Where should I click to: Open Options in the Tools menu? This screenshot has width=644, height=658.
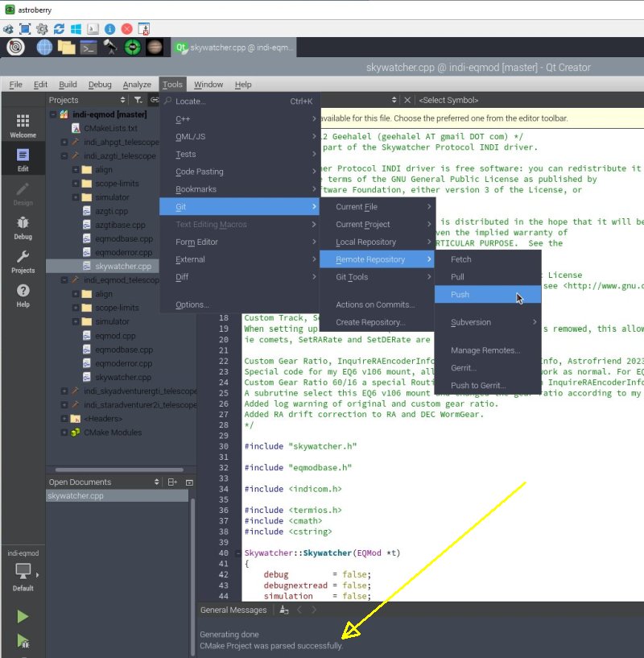tap(239, 304)
